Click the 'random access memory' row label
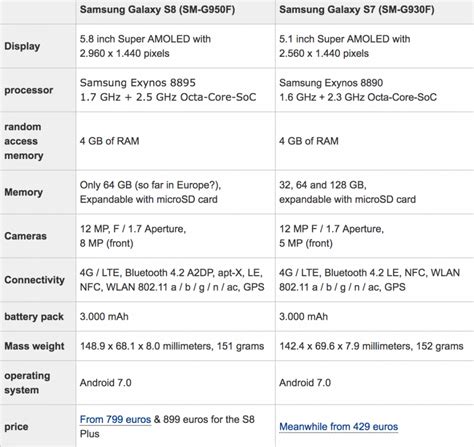 tap(24, 141)
